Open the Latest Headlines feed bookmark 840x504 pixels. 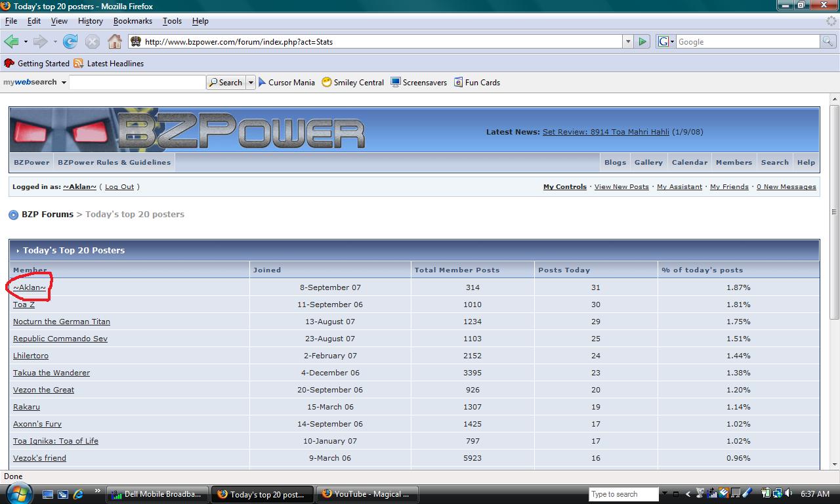(x=109, y=64)
